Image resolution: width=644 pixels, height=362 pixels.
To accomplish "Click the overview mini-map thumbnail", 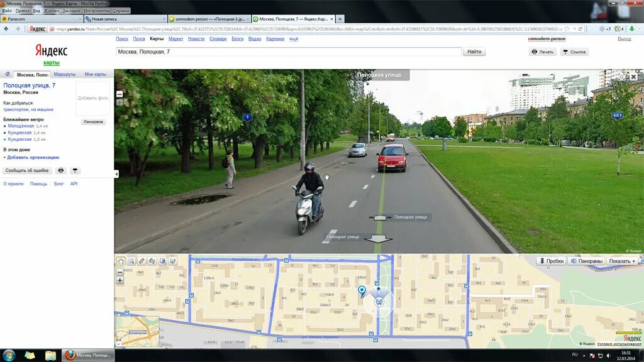I will tap(137, 332).
